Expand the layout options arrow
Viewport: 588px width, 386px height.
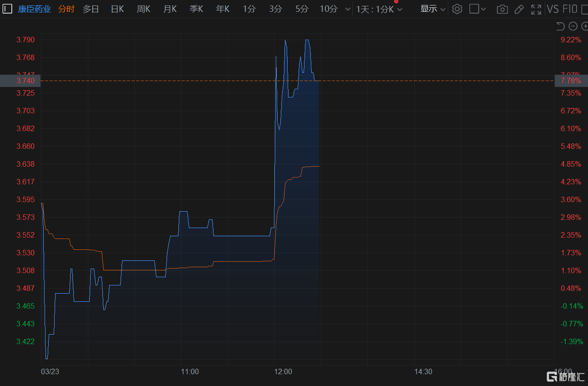point(483,9)
